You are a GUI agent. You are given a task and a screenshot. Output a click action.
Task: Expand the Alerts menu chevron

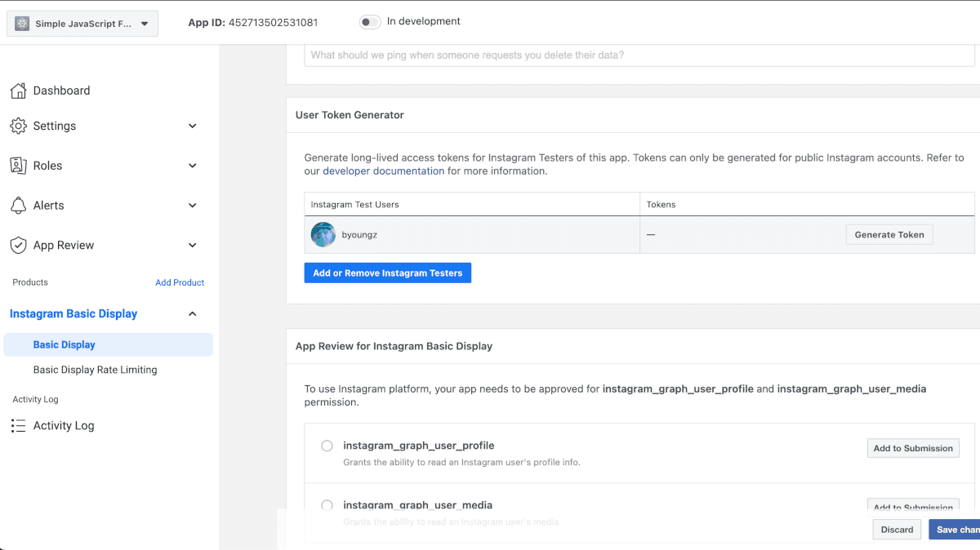pos(193,206)
